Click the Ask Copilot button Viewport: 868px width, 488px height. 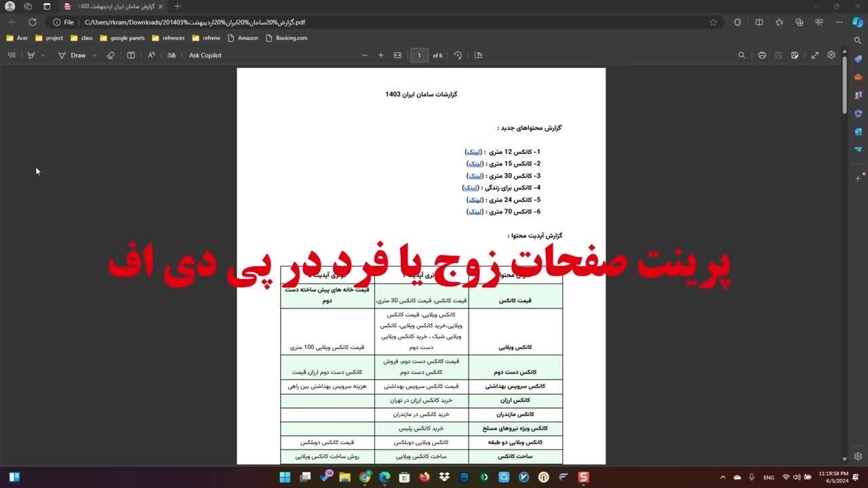(205, 56)
